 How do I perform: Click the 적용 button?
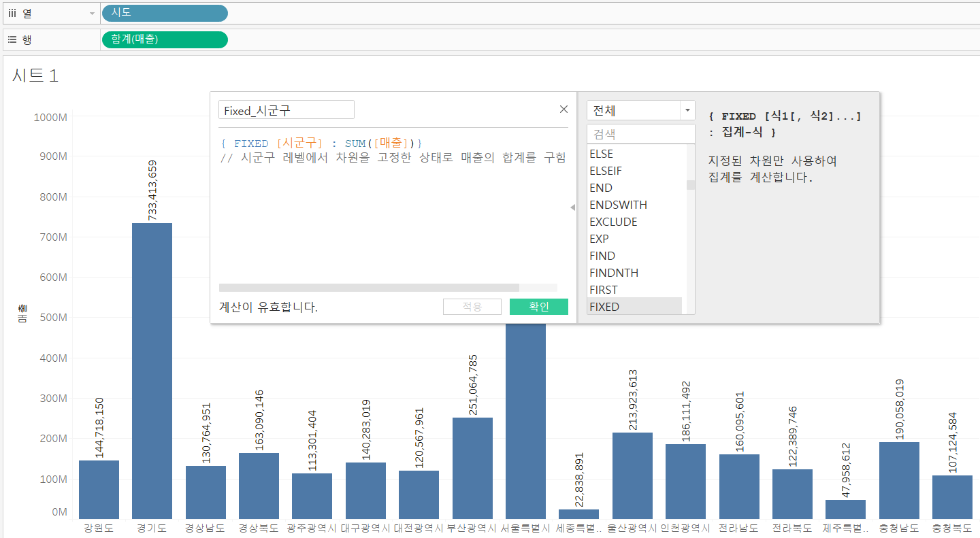[x=472, y=307]
